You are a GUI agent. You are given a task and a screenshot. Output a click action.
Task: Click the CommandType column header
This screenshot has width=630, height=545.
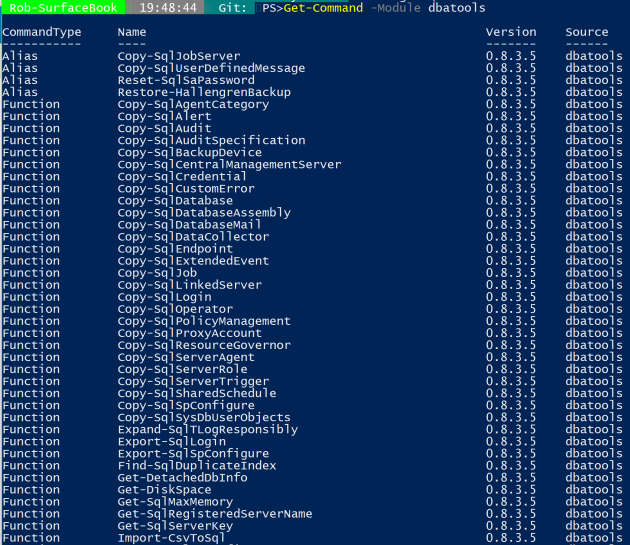[42, 32]
